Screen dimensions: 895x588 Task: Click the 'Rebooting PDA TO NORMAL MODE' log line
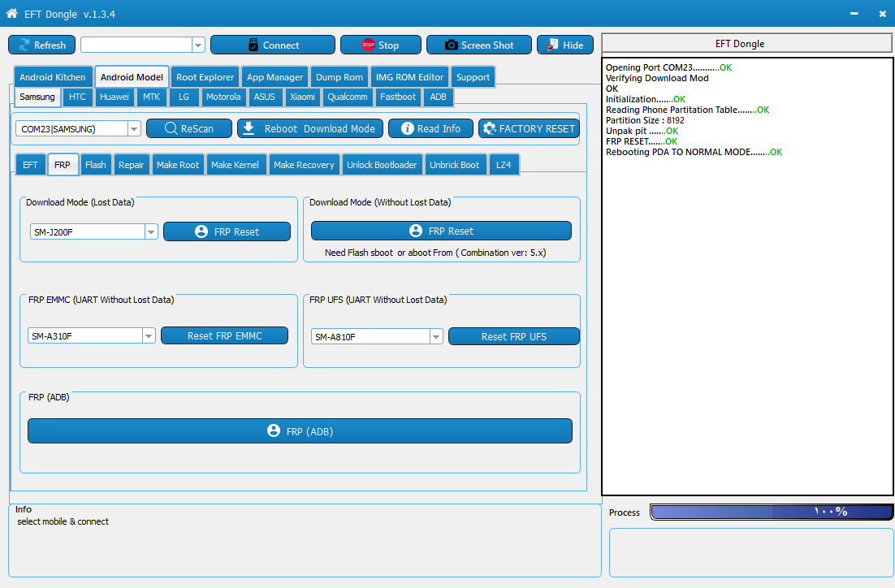(x=694, y=152)
